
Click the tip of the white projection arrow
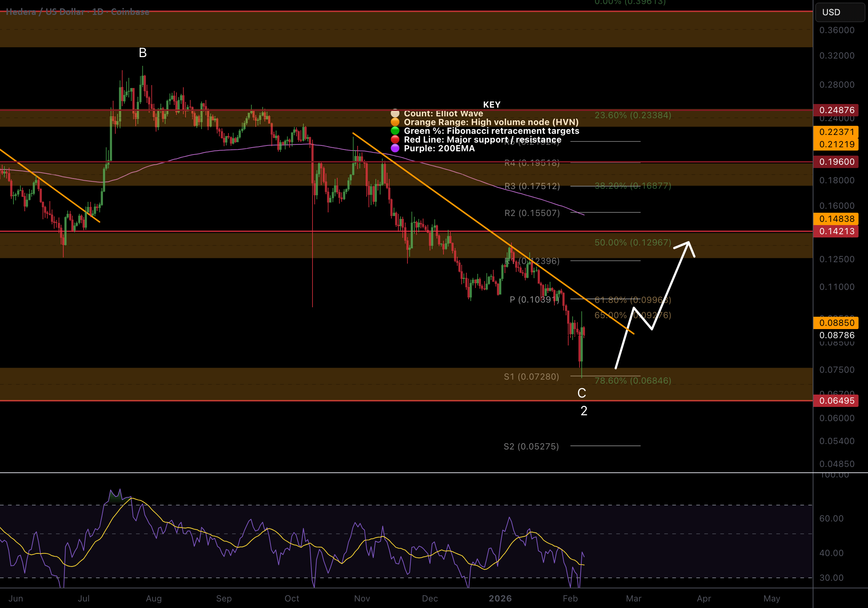pyautogui.click(x=689, y=242)
